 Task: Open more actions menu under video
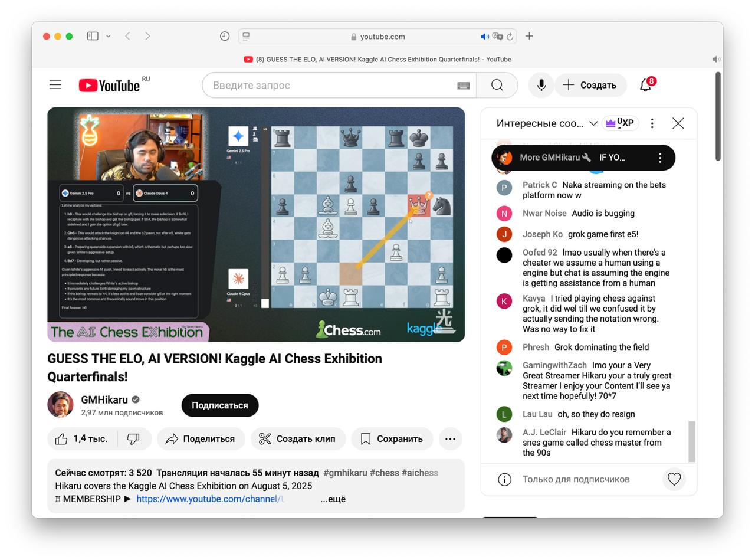pyautogui.click(x=450, y=439)
